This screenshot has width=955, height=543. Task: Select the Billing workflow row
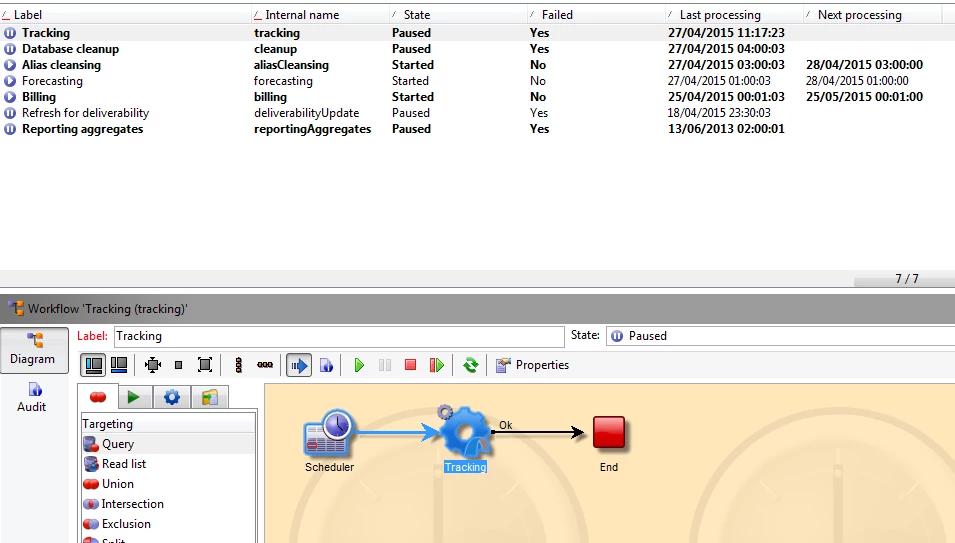478,97
